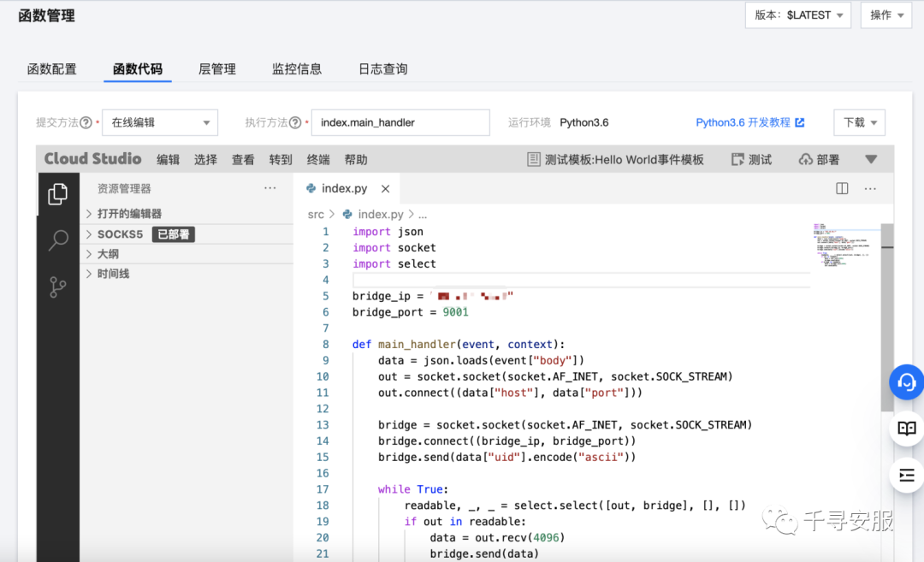Expand the 时间线 section
This screenshot has width=924, height=562.
(x=187, y=274)
